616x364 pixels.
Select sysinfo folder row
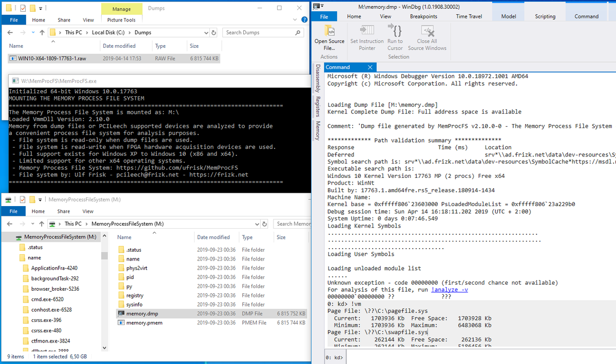tap(211, 305)
